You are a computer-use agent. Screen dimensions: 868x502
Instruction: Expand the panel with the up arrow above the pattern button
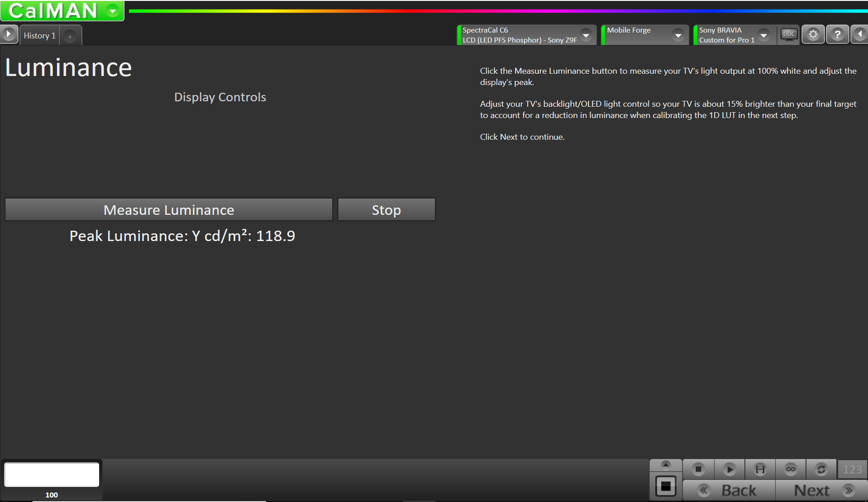click(x=666, y=465)
